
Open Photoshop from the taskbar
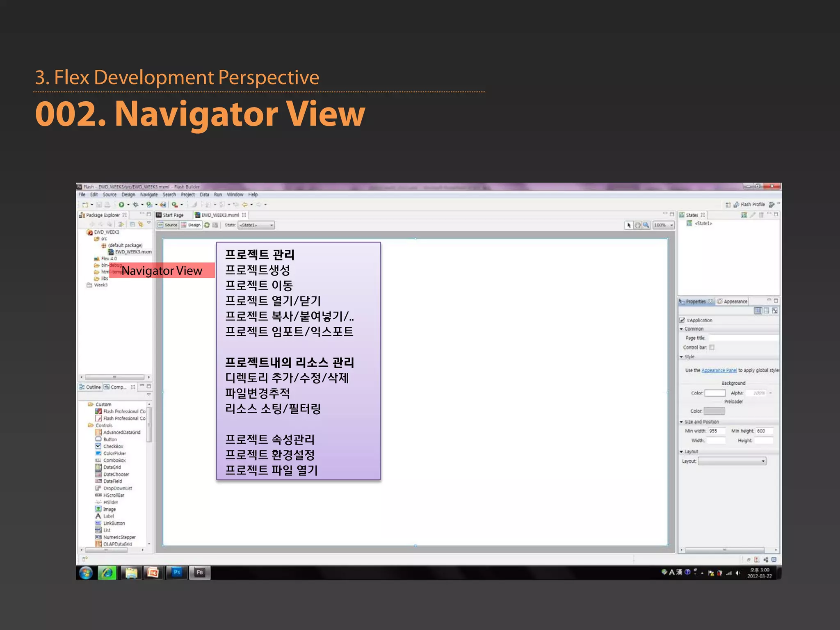pos(177,573)
